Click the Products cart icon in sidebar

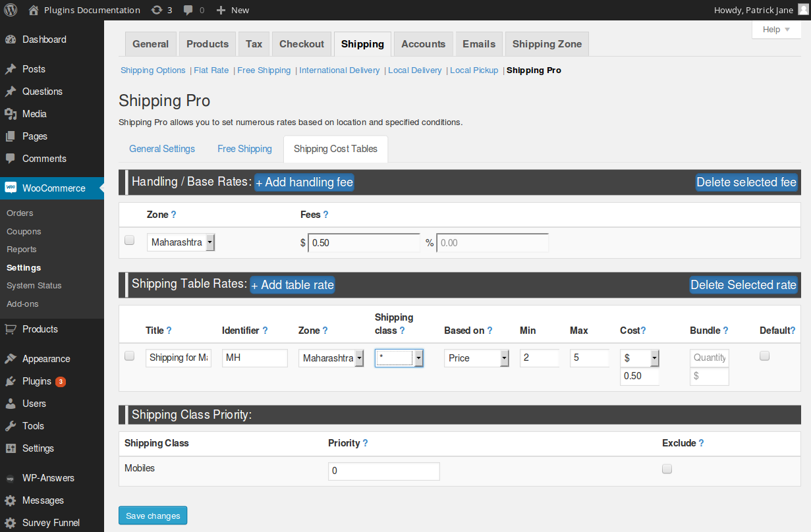click(11, 329)
